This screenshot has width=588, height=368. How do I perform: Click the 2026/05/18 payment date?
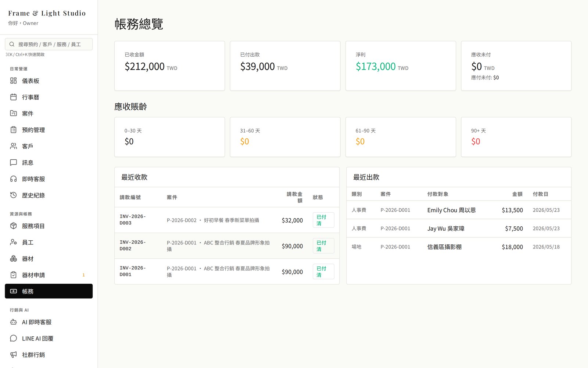[x=546, y=247]
